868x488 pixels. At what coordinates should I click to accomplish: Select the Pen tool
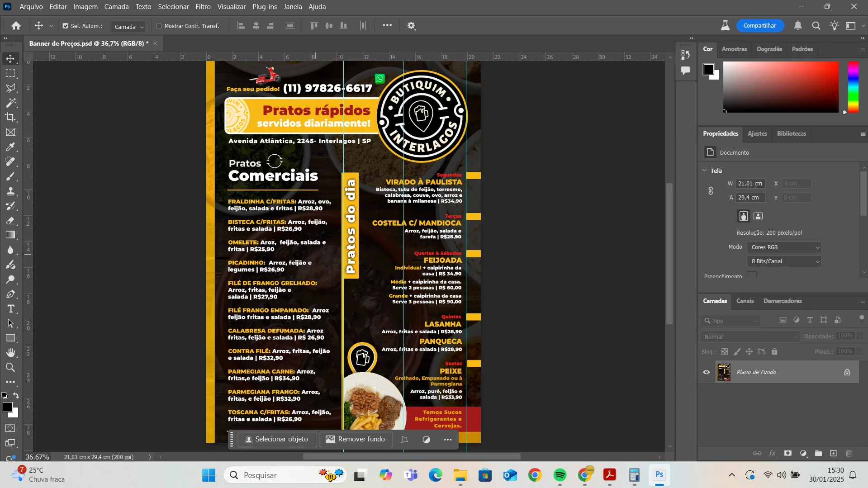coord(10,294)
